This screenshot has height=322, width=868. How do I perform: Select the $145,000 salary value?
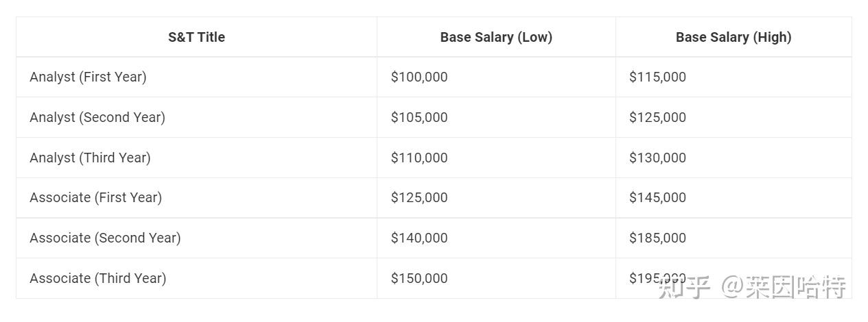[x=657, y=197]
